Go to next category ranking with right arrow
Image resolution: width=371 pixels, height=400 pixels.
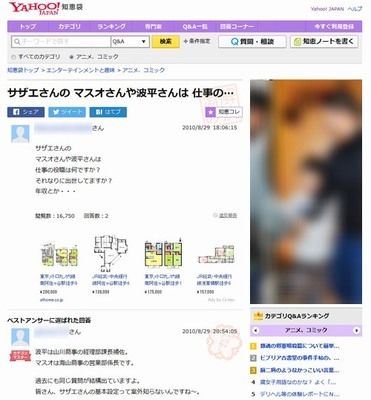(357, 330)
